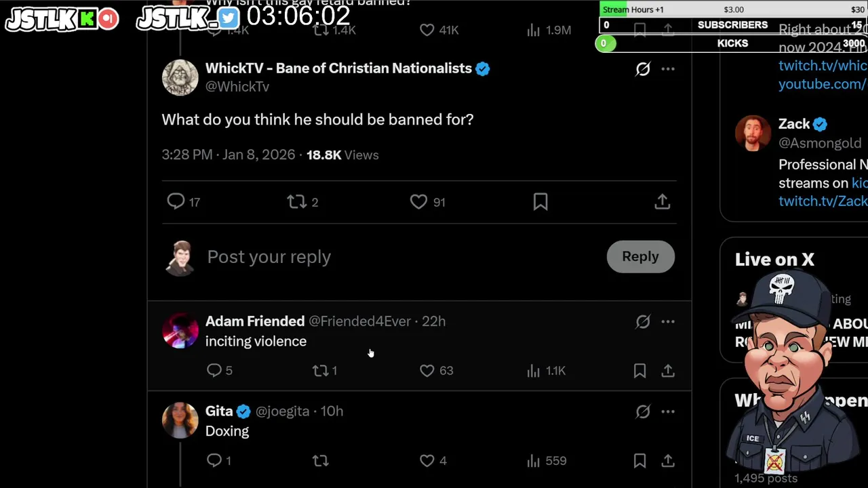Like Adam Friended's reply
The height and width of the screenshot is (488, 868).
pos(427,370)
